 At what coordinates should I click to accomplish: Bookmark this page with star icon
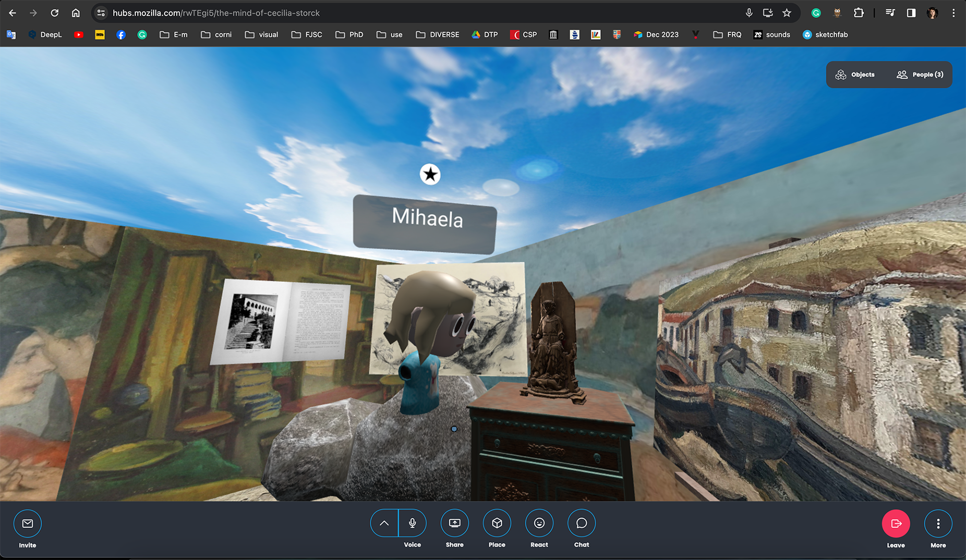pyautogui.click(x=787, y=13)
